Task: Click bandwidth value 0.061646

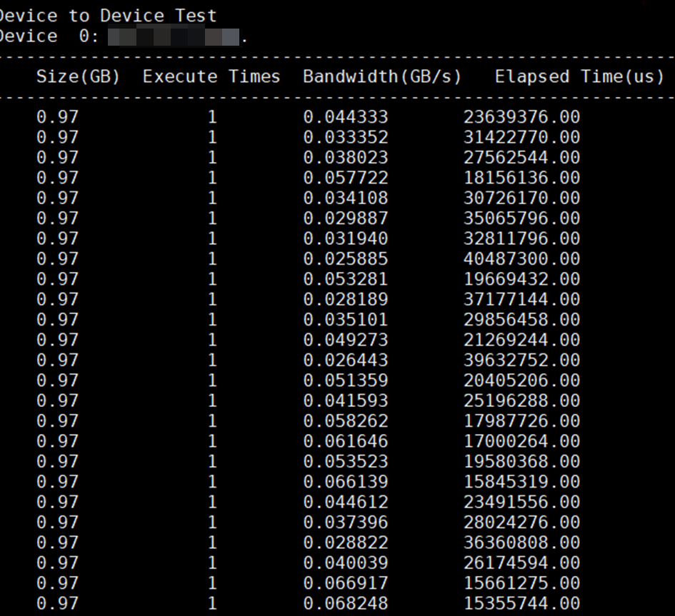Action: 346,441
